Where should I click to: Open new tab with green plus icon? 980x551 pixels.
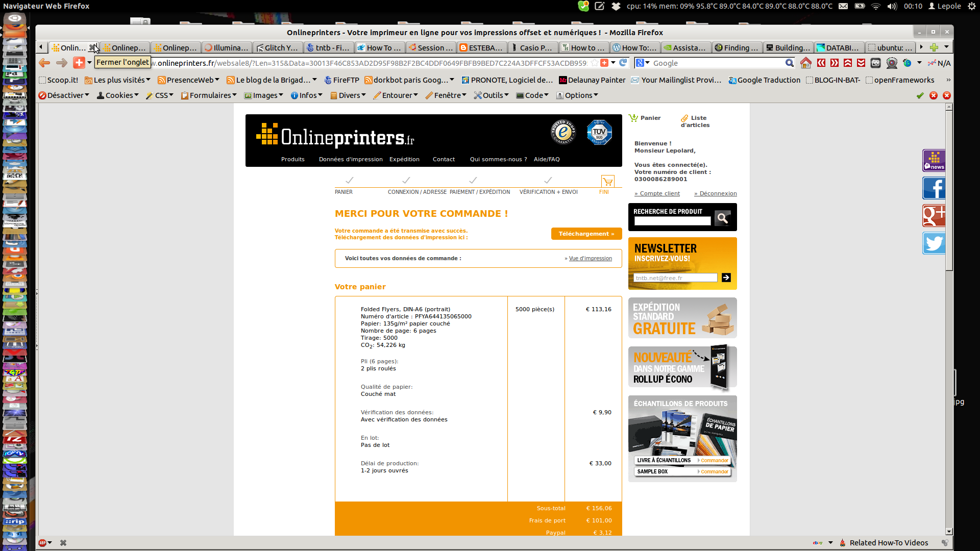934,47
